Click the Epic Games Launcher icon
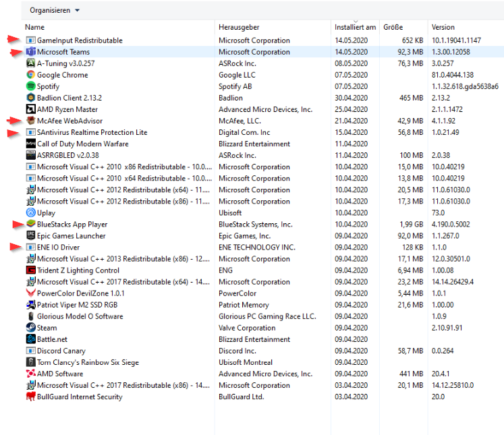The width and height of the screenshot is (504, 435). [30, 235]
